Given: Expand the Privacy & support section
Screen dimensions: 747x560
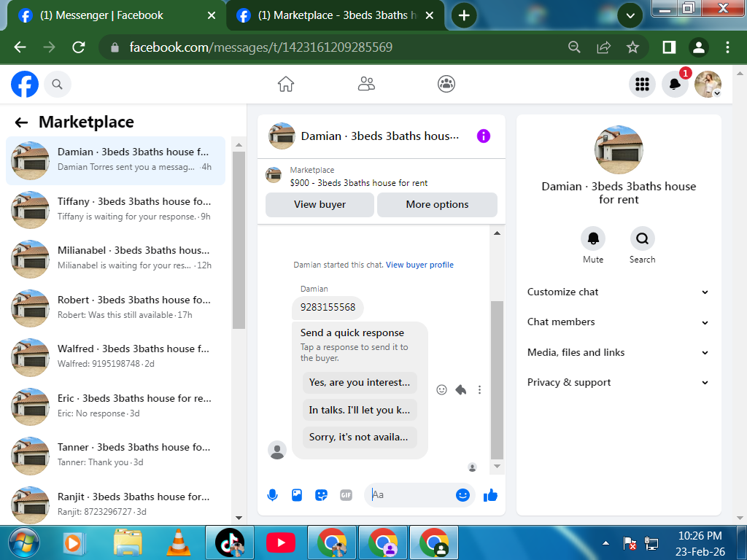Looking at the screenshot, I should (x=618, y=383).
